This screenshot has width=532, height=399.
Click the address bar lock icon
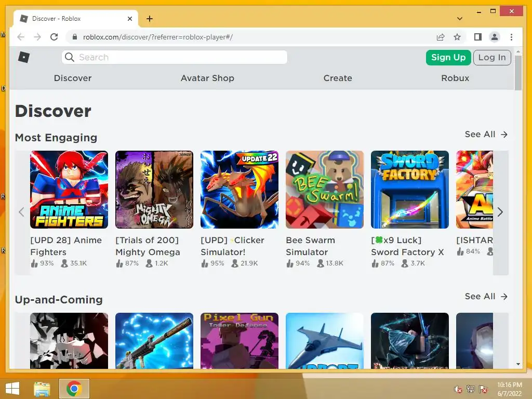(75, 37)
